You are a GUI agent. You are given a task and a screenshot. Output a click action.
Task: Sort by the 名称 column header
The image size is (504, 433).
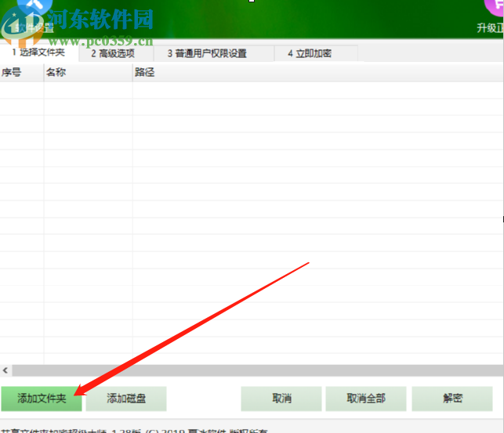point(88,73)
